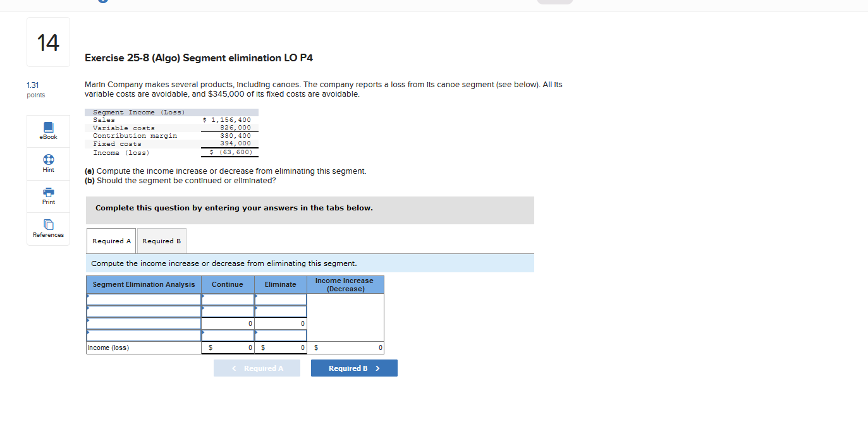This screenshot has width=868, height=441.
Task: Click the fourth row Continue input cell
Action: 227,335
